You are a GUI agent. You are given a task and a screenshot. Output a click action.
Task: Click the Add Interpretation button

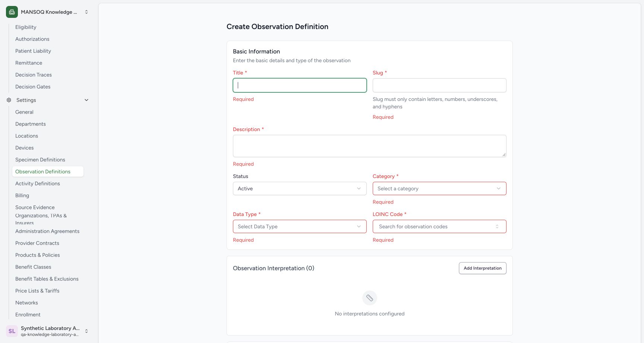pos(483,268)
